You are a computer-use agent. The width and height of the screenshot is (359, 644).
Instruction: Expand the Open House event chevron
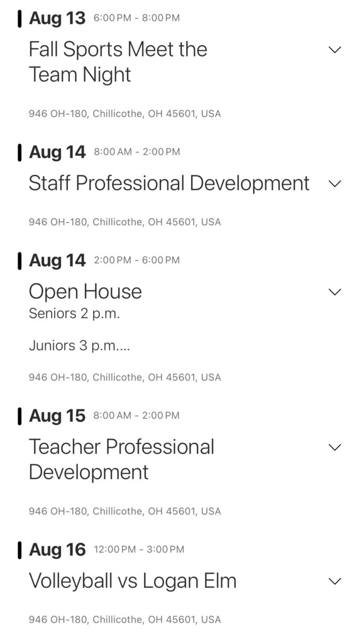click(x=335, y=292)
